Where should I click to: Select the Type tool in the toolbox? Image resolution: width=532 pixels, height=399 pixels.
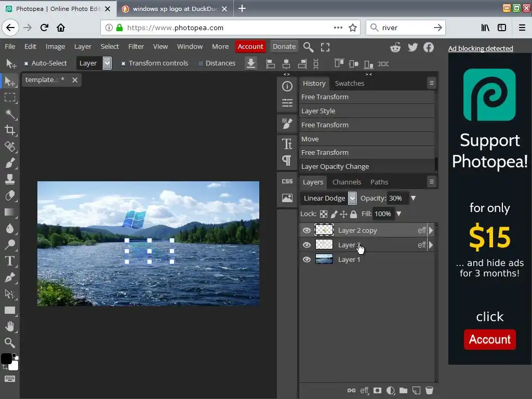[9, 261]
